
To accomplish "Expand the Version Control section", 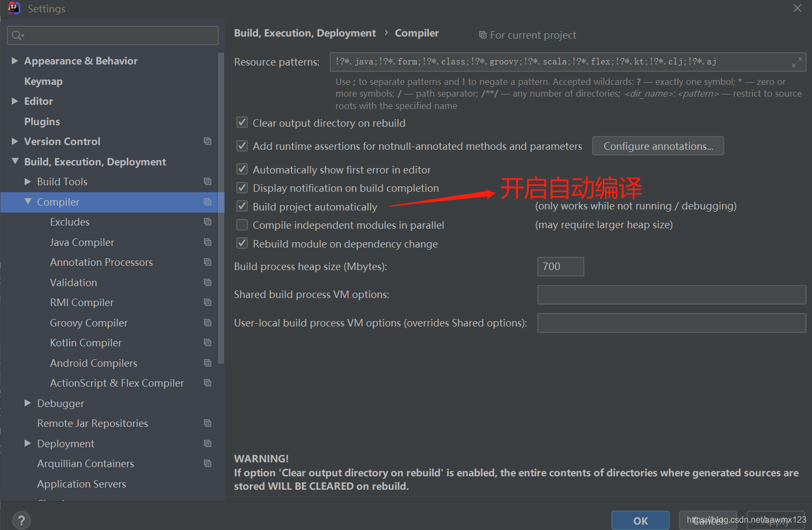I will [14, 141].
